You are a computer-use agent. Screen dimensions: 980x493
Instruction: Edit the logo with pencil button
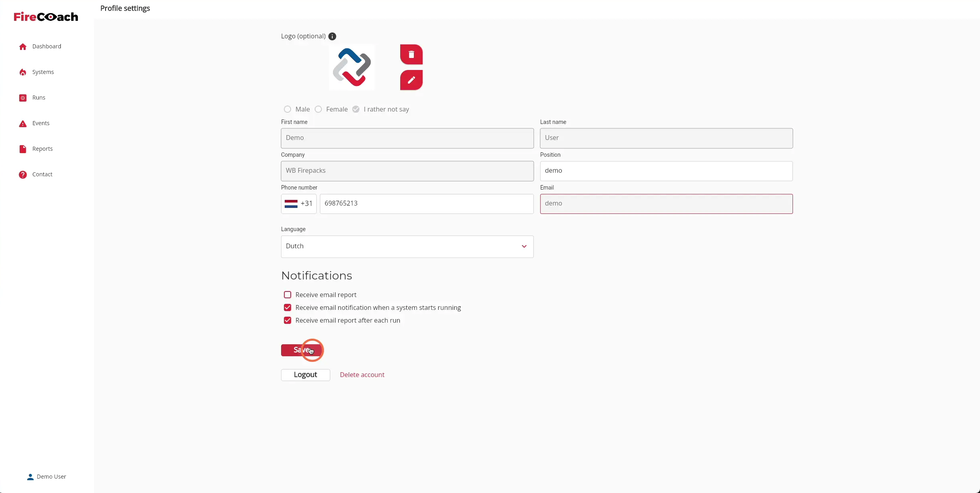coord(411,80)
